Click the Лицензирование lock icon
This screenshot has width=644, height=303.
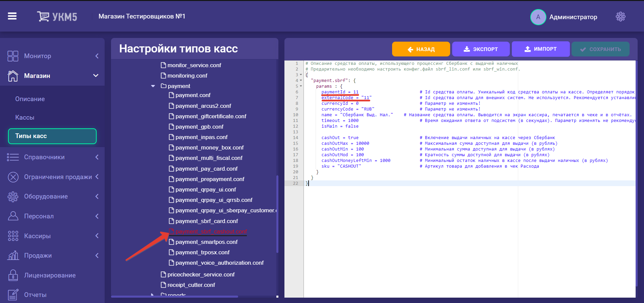click(13, 275)
